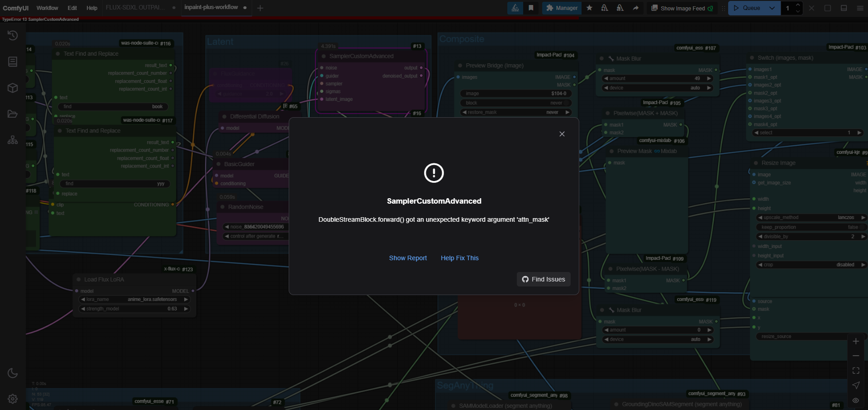
Task: Expand the Queue dropdown arrow
Action: [x=772, y=8]
